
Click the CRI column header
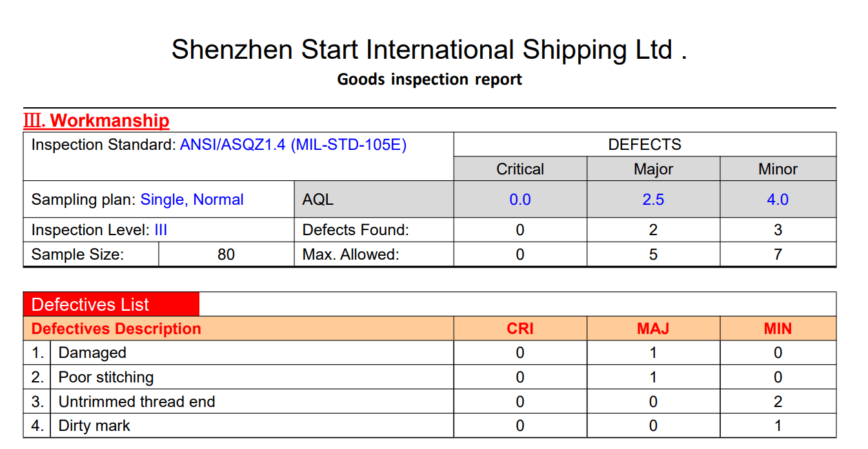coord(520,329)
